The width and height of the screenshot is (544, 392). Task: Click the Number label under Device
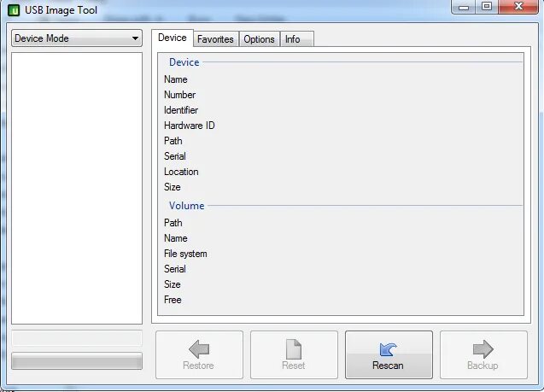click(x=179, y=95)
